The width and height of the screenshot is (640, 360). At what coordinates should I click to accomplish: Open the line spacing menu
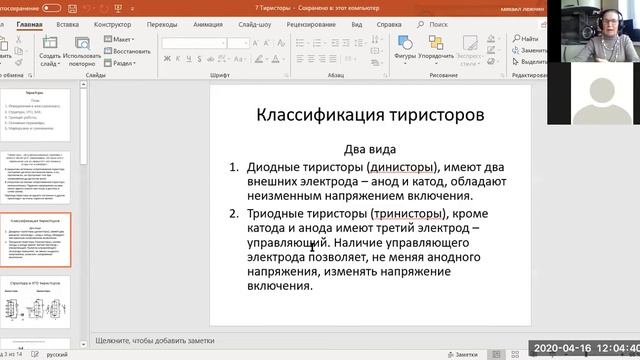click(360, 43)
